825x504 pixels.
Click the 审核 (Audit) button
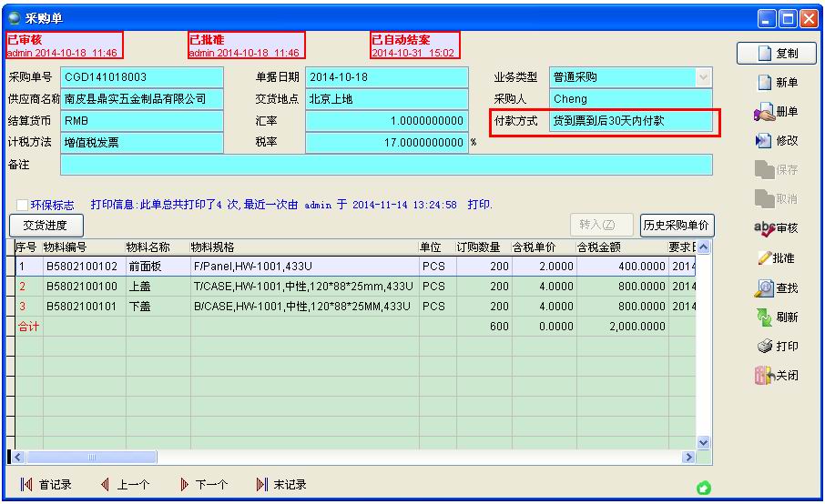click(776, 228)
